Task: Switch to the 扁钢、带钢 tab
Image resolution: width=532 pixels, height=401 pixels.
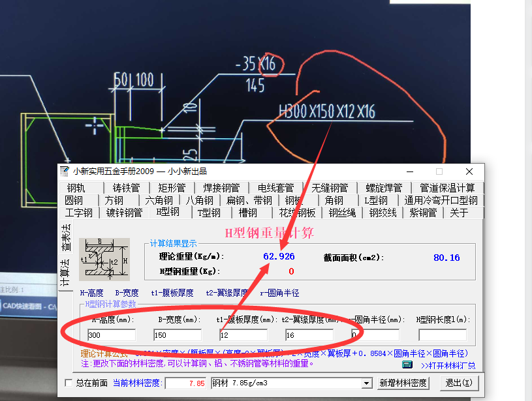Action: [249, 200]
